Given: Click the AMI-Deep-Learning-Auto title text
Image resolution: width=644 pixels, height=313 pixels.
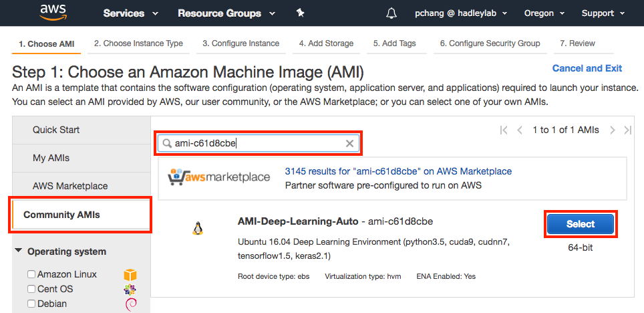Looking at the screenshot, I should 298,221.
